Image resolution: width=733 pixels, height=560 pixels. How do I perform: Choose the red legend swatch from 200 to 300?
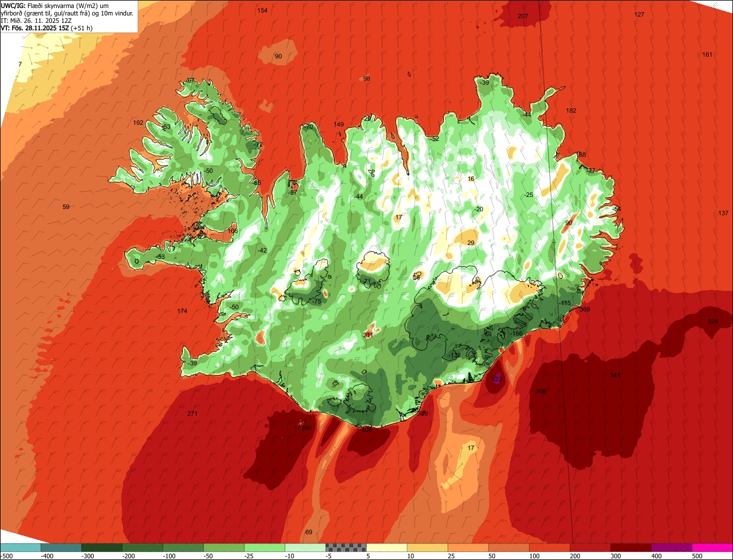tap(590, 547)
